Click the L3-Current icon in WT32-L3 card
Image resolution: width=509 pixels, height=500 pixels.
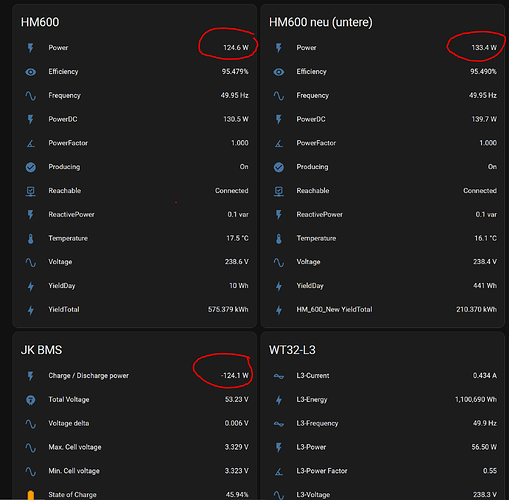[x=279, y=376]
